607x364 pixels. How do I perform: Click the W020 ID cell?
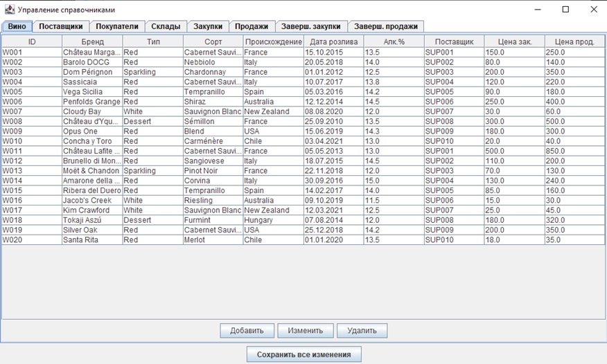point(31,239)
